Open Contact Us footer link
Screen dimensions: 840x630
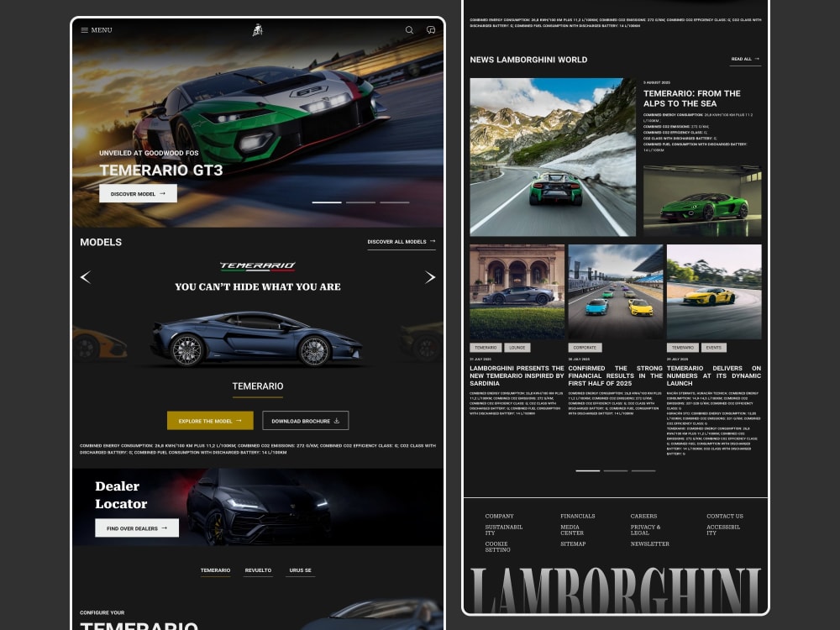point(725,517)
